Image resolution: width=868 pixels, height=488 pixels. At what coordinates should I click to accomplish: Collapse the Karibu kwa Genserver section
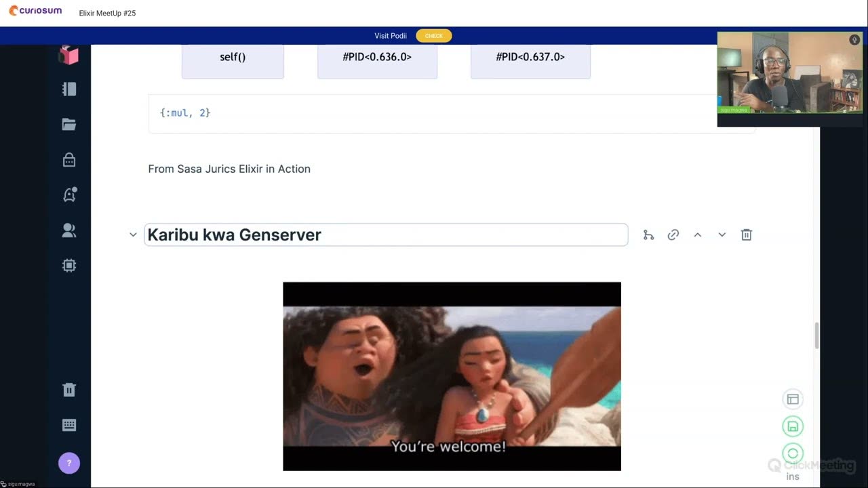133,235
